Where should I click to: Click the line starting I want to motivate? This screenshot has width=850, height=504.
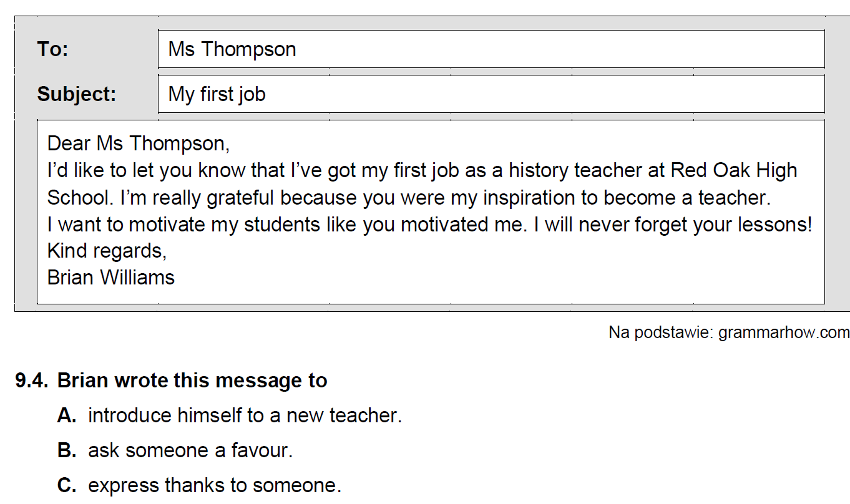[430, 225]
